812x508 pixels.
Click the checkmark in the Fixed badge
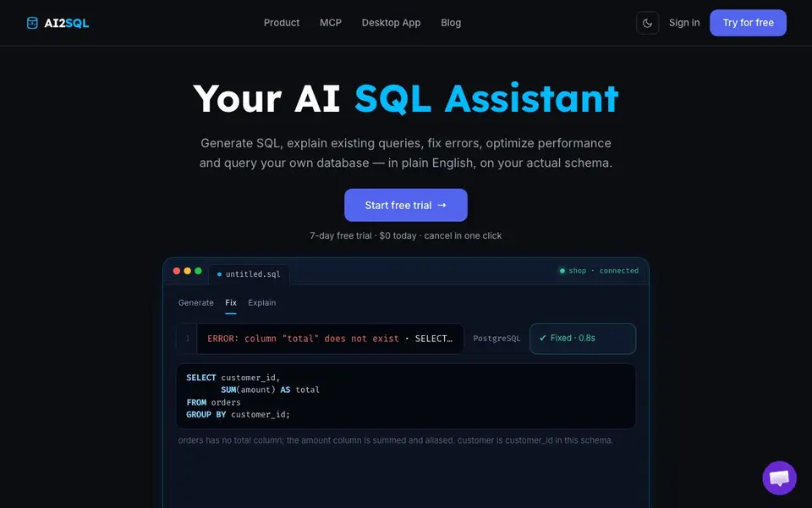tap(543, 338)
